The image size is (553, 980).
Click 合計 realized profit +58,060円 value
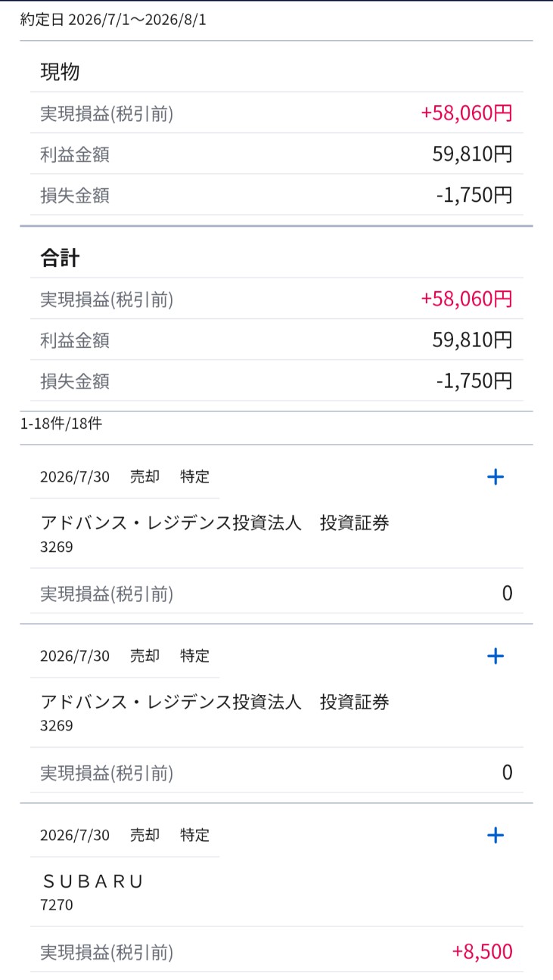coord(467,299)
